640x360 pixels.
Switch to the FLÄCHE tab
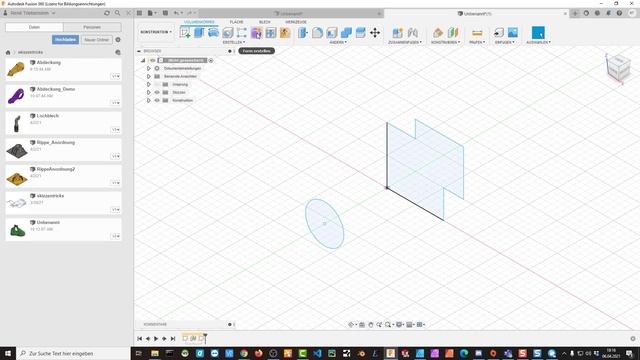point(236,22)
